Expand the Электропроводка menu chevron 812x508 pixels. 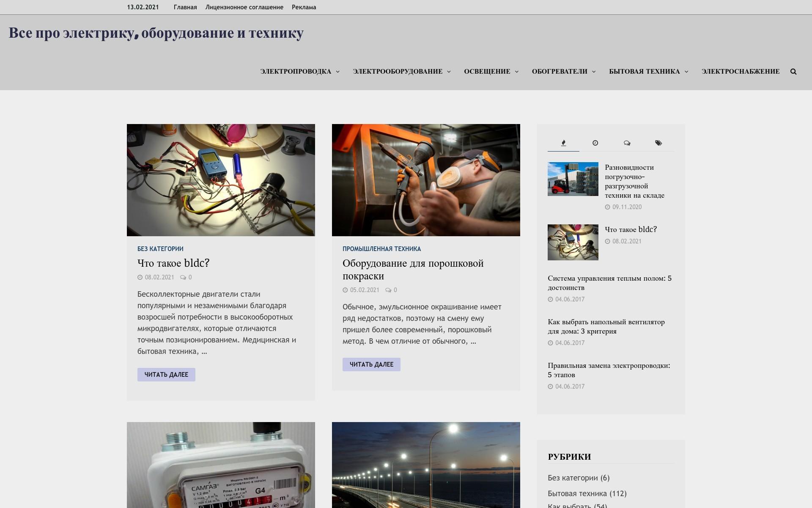[337, 72]
